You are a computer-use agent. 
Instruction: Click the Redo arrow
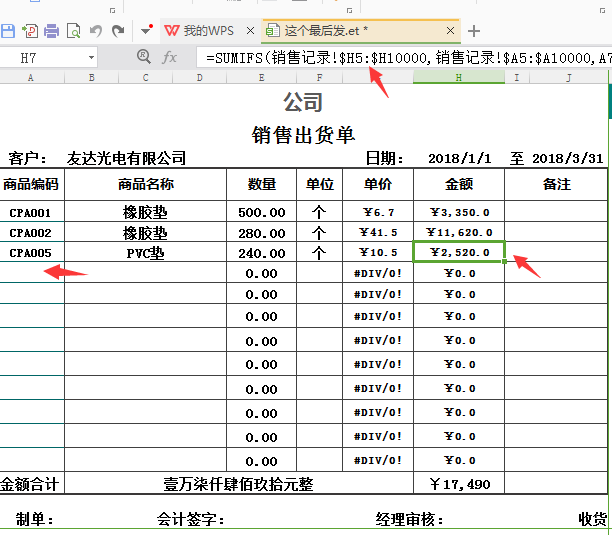[x=118, y=30]
